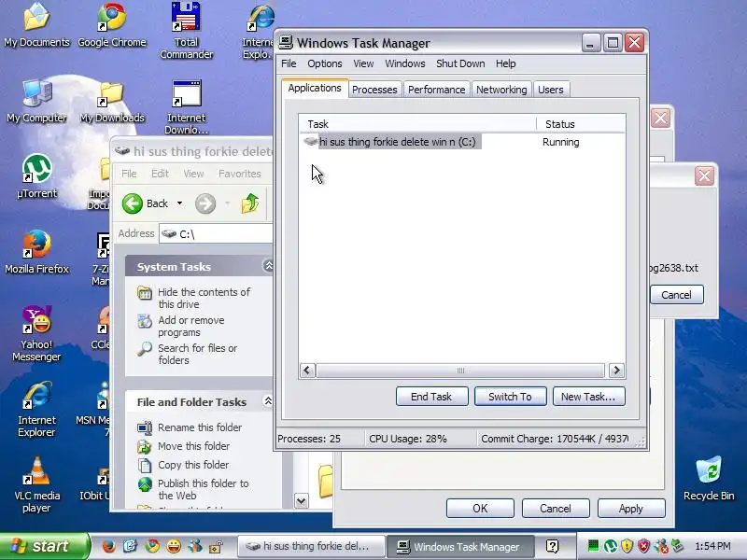
Task: Open the Recycle Bin
Action: [x=709, y=479]
